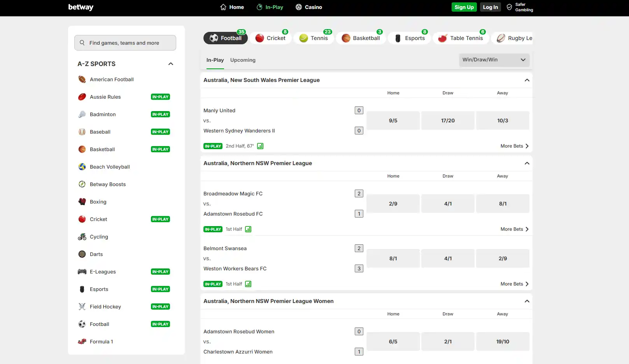629x364 pixels.
Task: Select draw at 17/20 for Manly United
Action: pyautogui.click(x=448, y=120)
